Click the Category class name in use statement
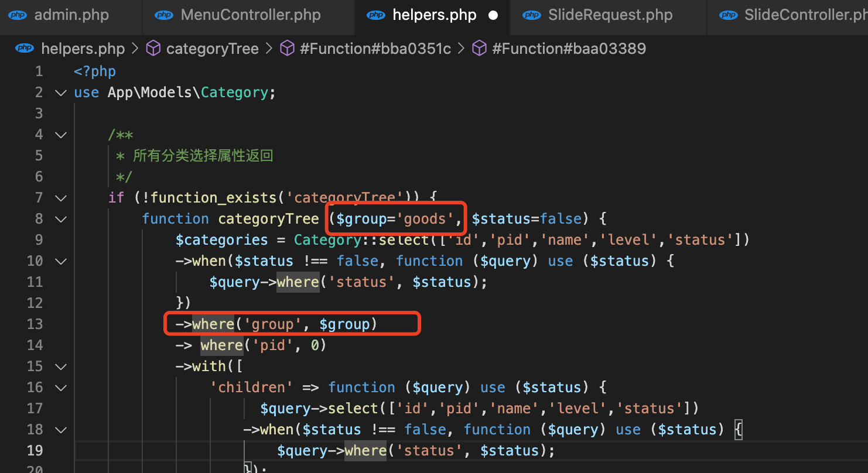Image resolution: width=868 pixels, height=473 pixels. click(x=234, y=92)
